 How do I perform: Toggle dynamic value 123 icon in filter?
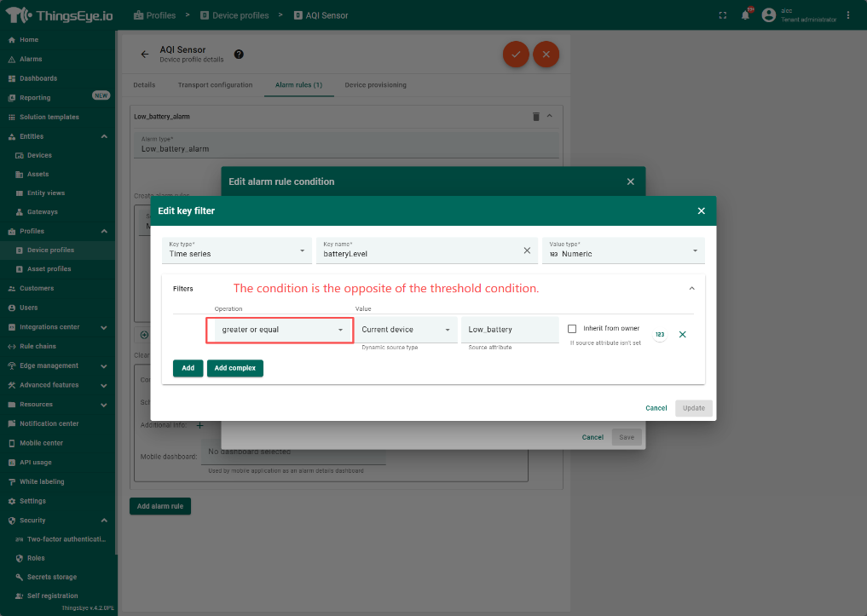659,335
